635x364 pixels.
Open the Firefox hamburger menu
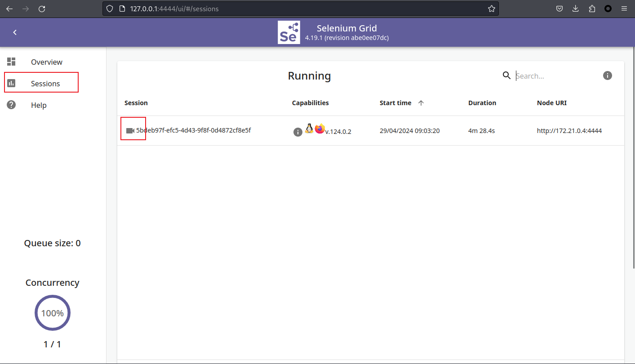coord(624,9)
